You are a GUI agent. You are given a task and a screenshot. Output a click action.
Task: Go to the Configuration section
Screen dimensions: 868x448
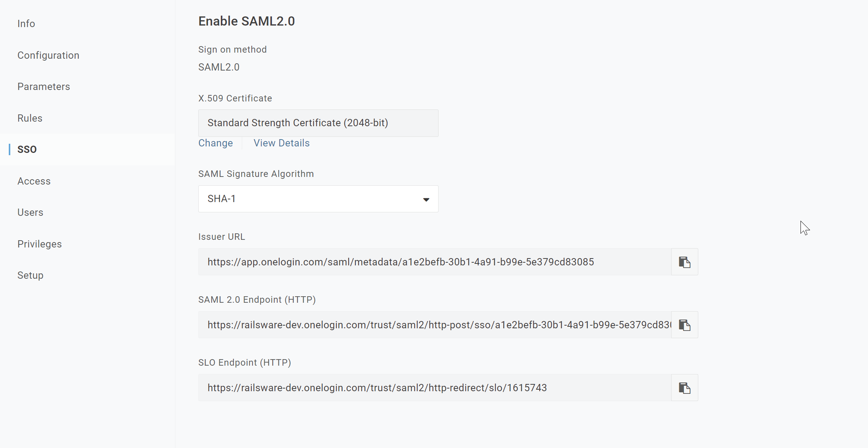48,55
